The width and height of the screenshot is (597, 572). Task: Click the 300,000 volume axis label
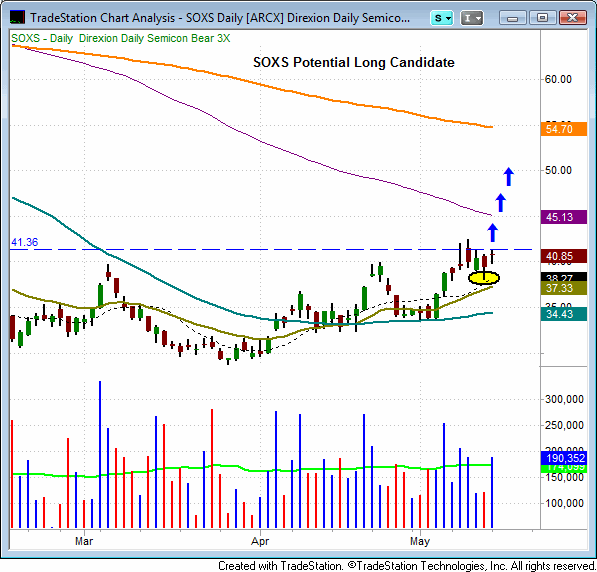coord(564,399)
